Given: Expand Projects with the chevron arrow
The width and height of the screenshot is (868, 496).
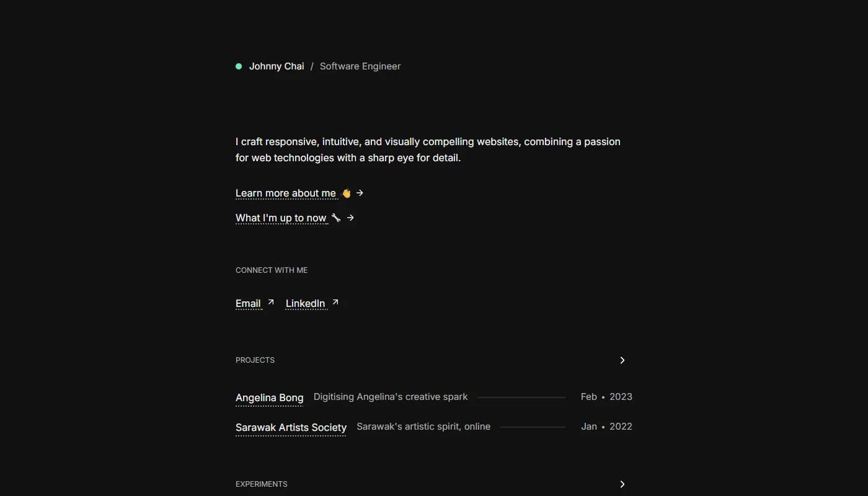Looking at the screenshot, I should tap(622, 360).
